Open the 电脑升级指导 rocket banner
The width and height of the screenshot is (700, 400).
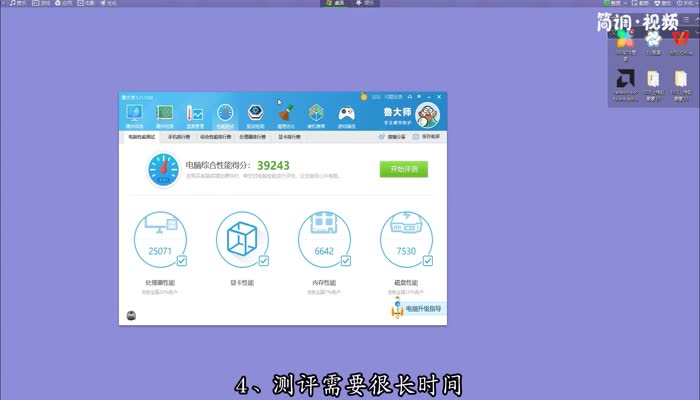pos(417,309)
